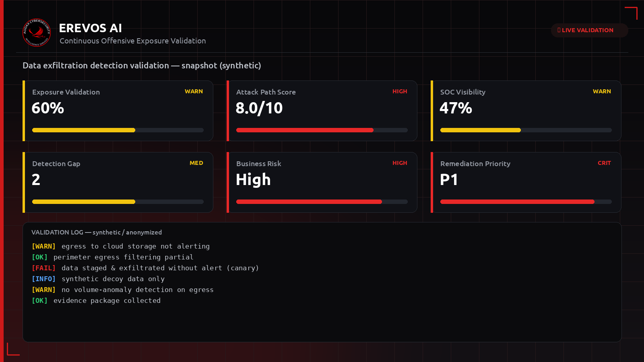This screenshot has height=362, width=644.
Task: Click the HIGH badge on Business Risk
Action: [x=400, y=163]
